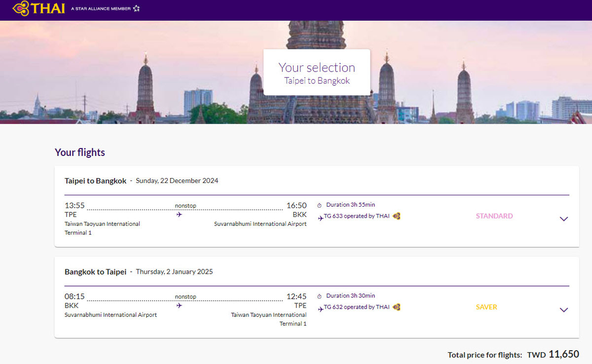Viewport: 592px width, 364px height.
Task: Click arrival time 12:45
Action: pyautogui.click(x=296, y=296)
